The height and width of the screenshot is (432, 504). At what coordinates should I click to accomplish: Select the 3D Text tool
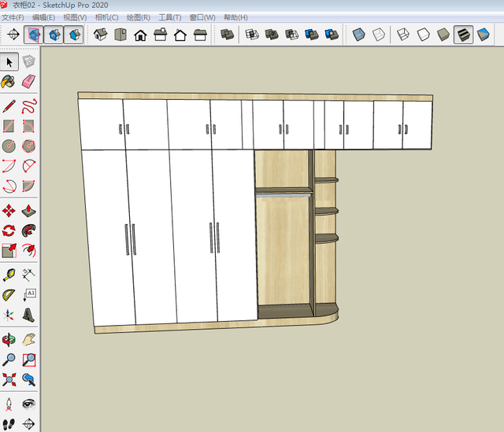(x=28, y=315)
